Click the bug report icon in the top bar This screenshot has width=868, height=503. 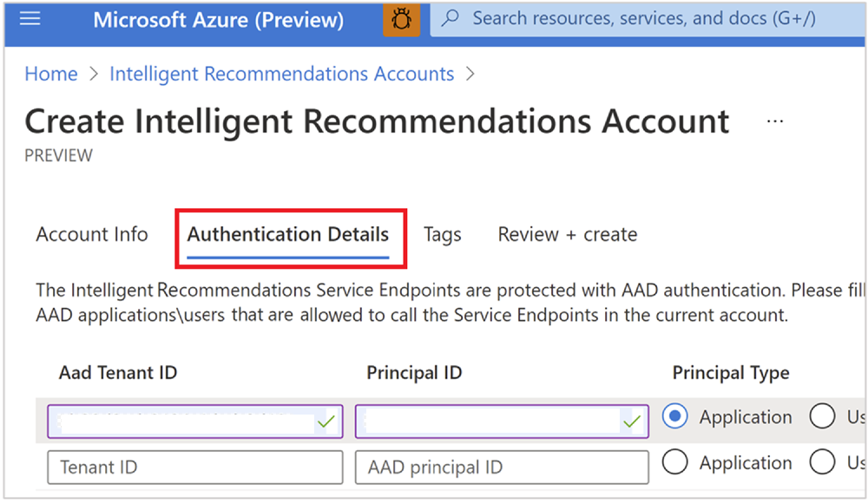pyautogui.click(x=401, y=18)
